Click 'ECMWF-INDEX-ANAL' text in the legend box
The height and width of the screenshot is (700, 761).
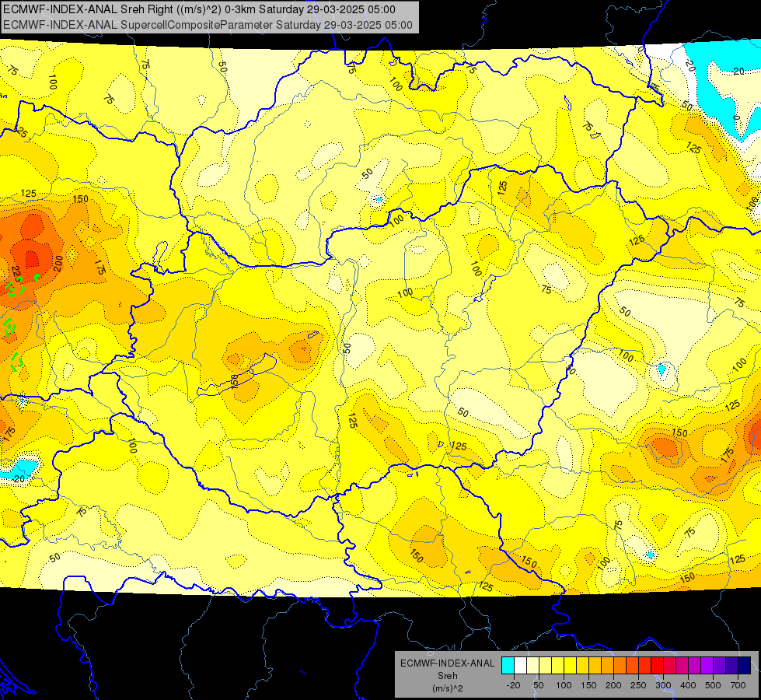click(x=447, y=663)
